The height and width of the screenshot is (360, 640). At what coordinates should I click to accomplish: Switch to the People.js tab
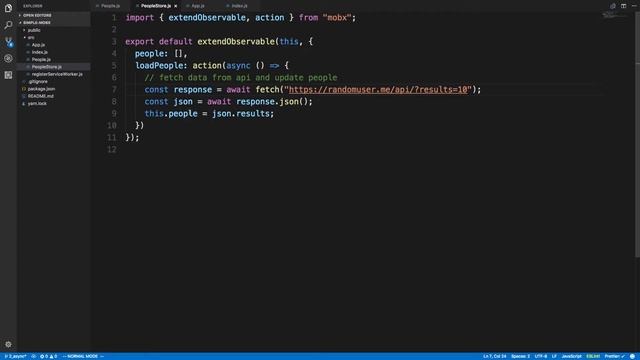tap(108, 6)
